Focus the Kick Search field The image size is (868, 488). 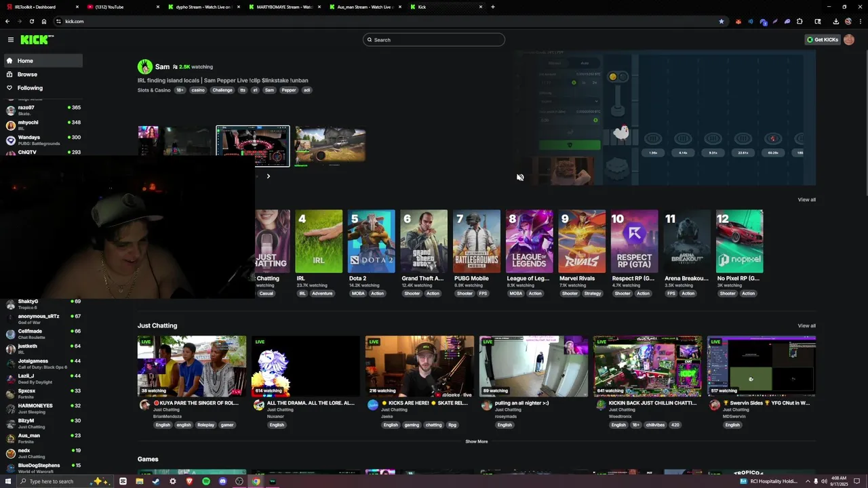434,40
